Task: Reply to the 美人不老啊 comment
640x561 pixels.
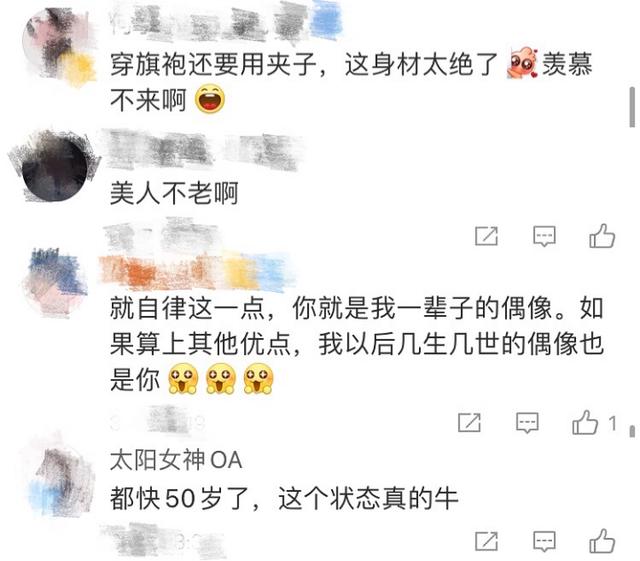Action: click(544, 236)
